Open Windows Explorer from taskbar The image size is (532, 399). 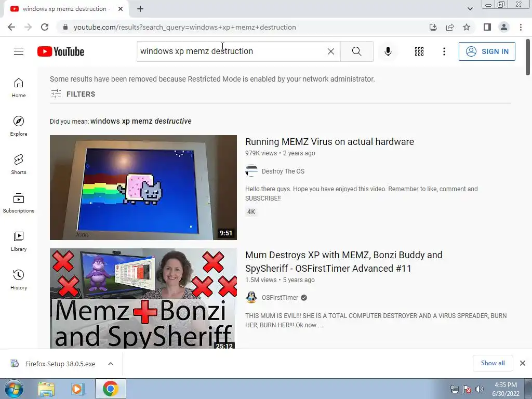[46, 389]
